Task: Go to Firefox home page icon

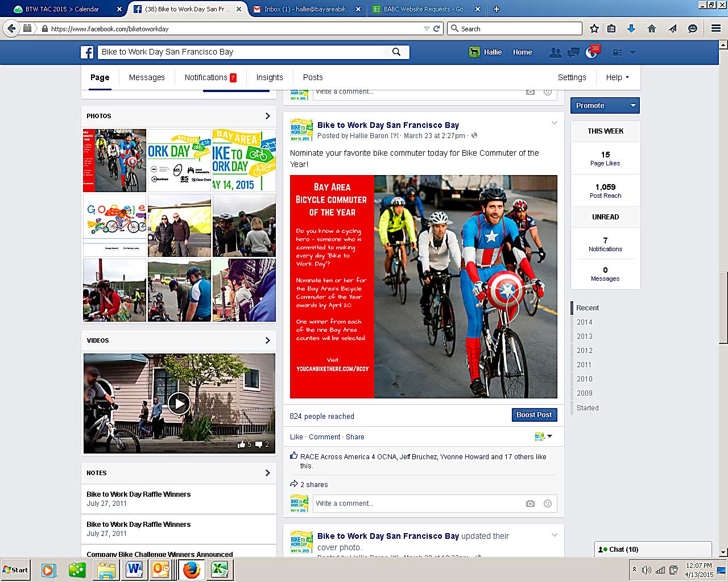Action: click(652, 28)
